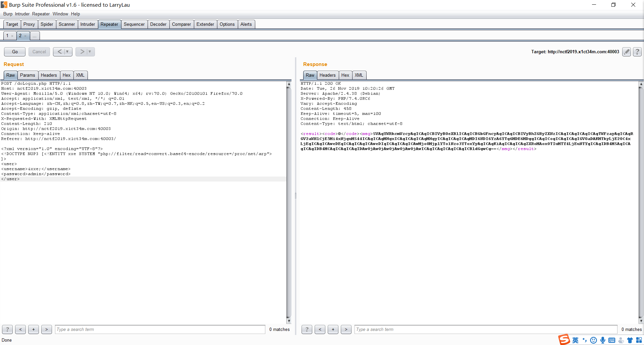Select response Hex tab
This screenshot has width=644, height=345.
pyautogui.click(x=345, y=75)
